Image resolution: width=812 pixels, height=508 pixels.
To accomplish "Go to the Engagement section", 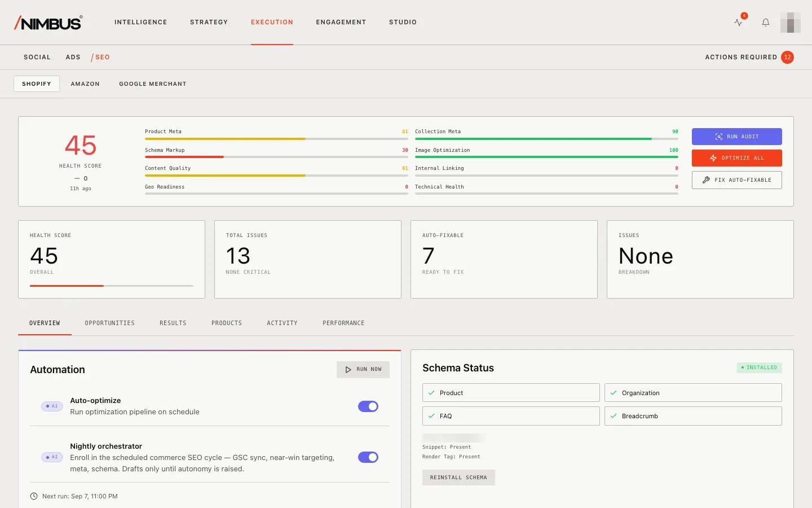I will tap(341, 22).
